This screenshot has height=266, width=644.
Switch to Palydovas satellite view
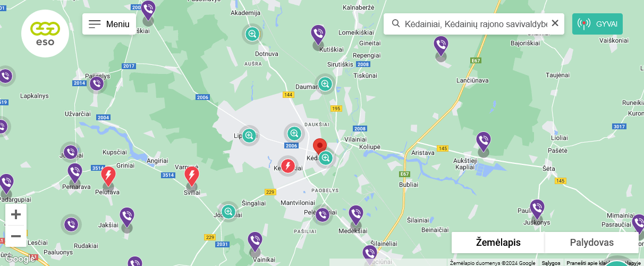click(592, 243)
